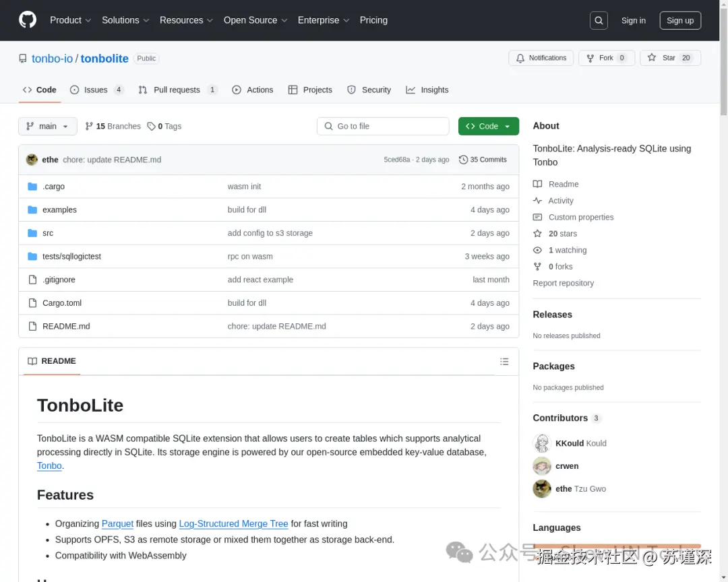Click the Sign up button
Viewport: 728px width, 582px height.
coord(680,20)
